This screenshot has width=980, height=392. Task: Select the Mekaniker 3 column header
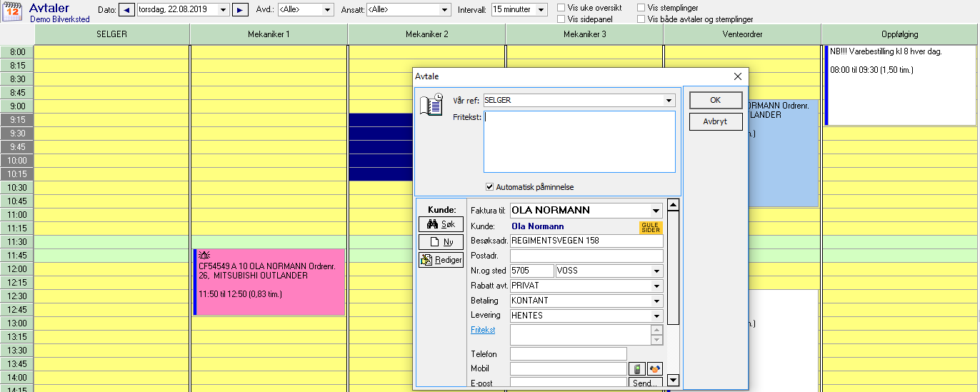pyautogui.click(x=584, y=34)
